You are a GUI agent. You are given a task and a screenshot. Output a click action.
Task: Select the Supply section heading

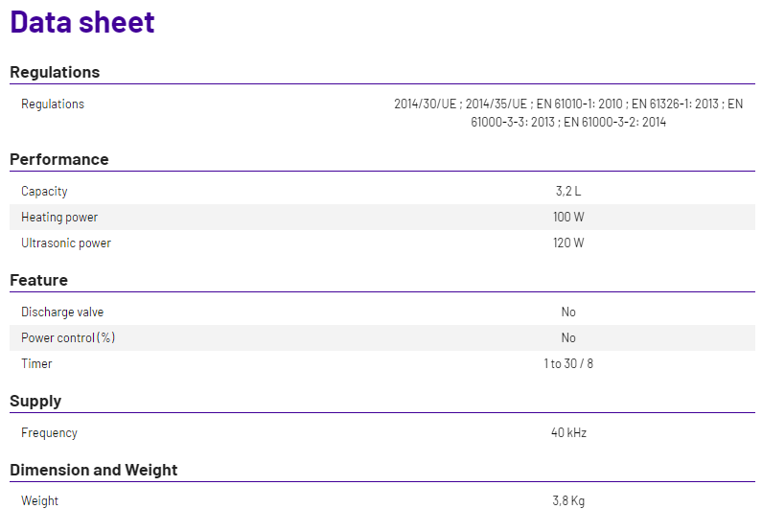(x=35, y=401)
